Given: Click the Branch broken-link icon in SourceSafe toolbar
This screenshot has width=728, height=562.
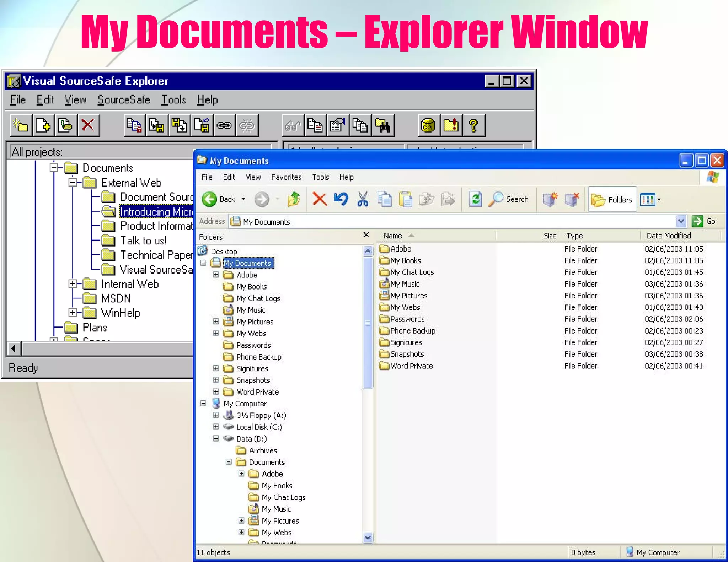Looking at the screenshot, I should [247, 125].
